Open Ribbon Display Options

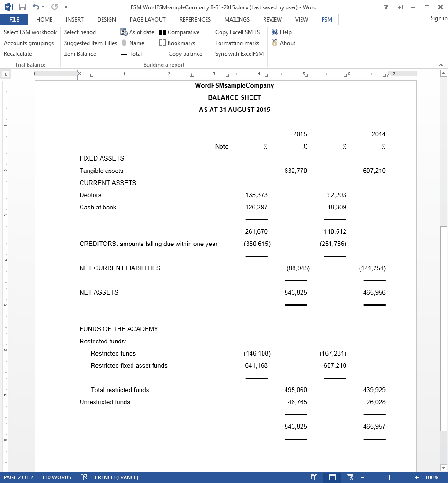tap(399, 7)
